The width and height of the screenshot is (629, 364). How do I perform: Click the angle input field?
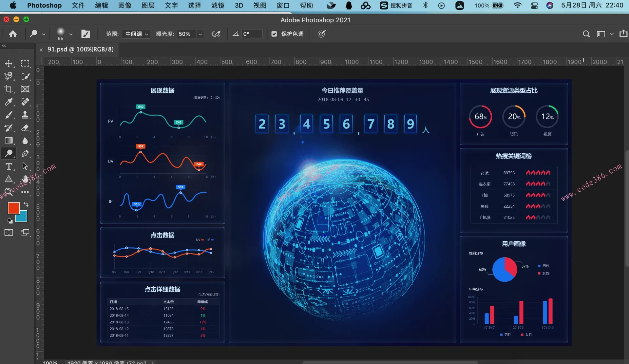coord(252,34)
